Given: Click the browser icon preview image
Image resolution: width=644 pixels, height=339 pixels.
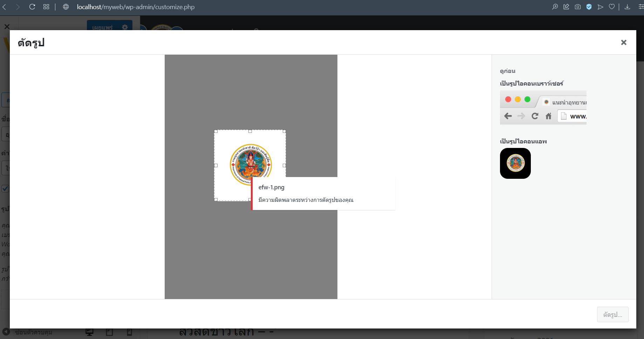Looking at the screenshot, I should point(543,108).
